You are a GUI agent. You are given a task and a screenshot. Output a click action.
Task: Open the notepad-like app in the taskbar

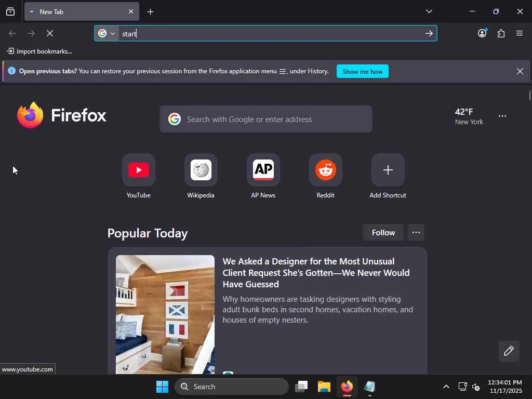coord(369,387)
